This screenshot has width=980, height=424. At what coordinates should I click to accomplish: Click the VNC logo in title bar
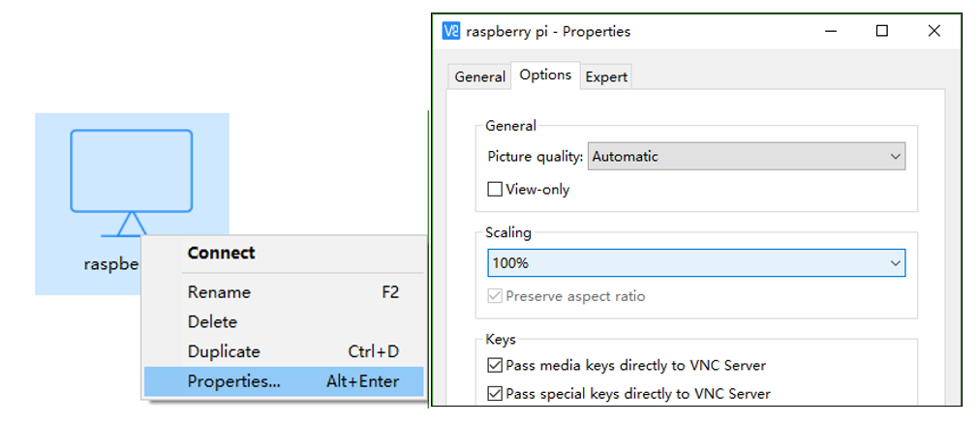(451, 31)
